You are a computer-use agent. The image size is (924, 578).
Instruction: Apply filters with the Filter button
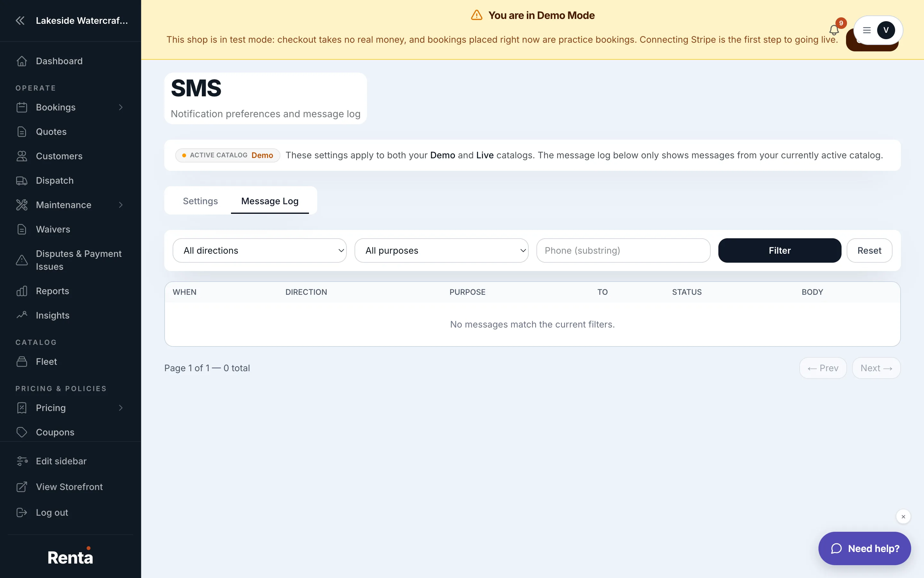780,251
